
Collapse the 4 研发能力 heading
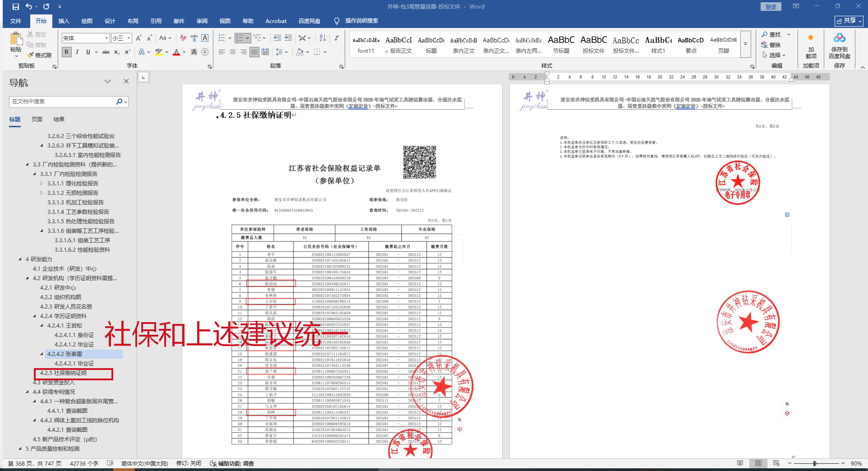20,259
